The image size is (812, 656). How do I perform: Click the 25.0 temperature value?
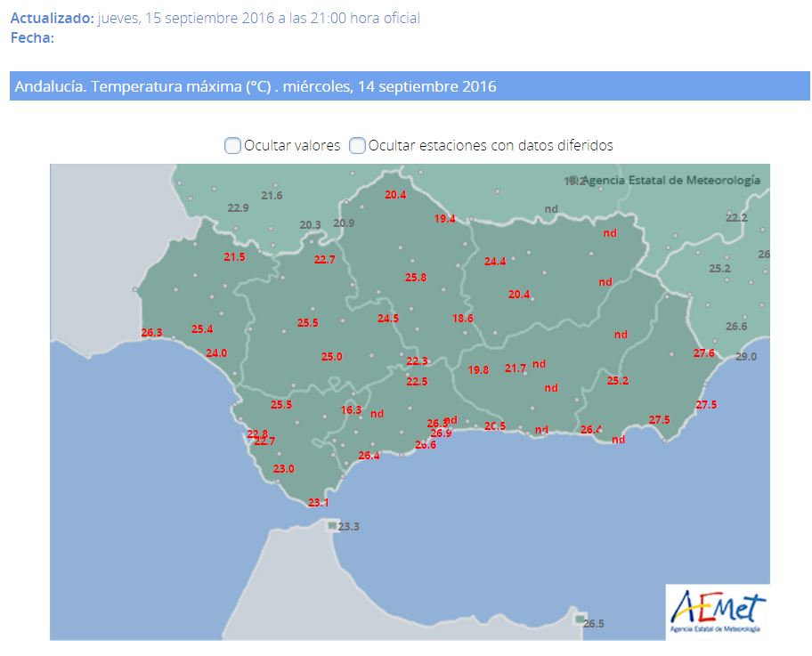coord(332,357)
